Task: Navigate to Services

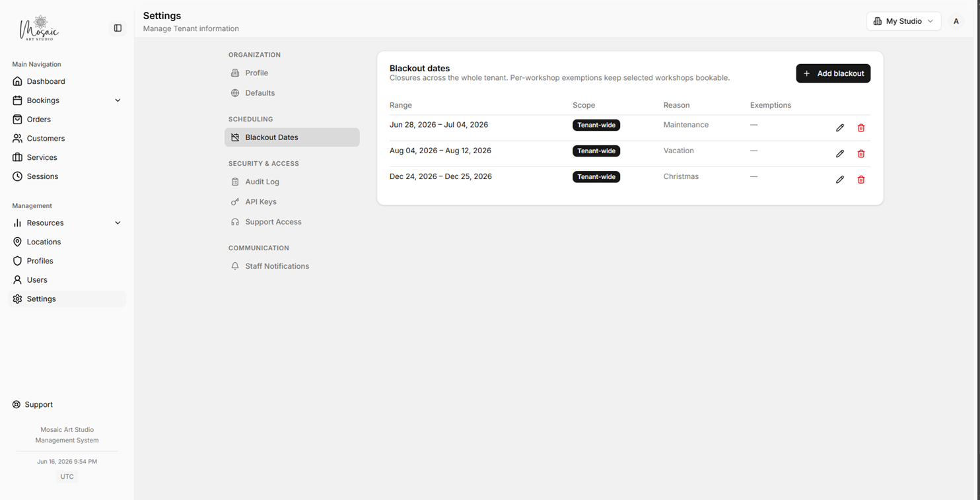Action: pyautogui.click(x=42, y=157)
